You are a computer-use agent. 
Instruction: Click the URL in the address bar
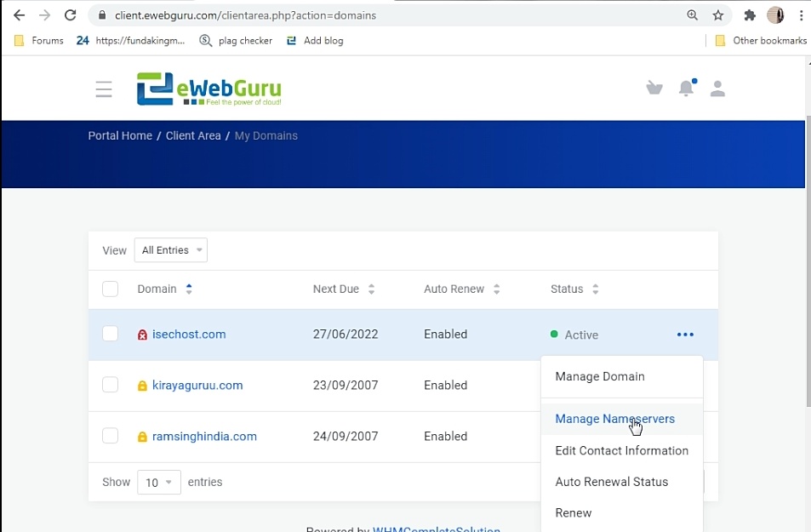coord(245,15)
